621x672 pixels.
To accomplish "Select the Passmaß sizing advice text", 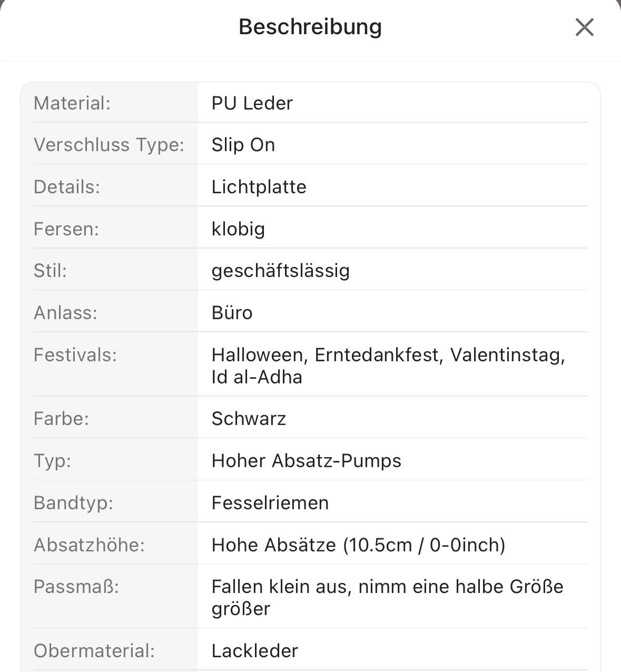I will [x=388, y=598].
